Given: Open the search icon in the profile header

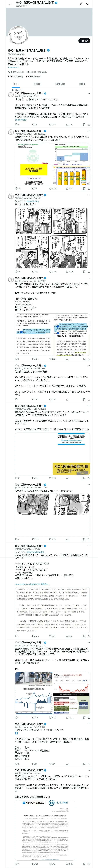Looking at the screenshot, I should coord(88,4).
